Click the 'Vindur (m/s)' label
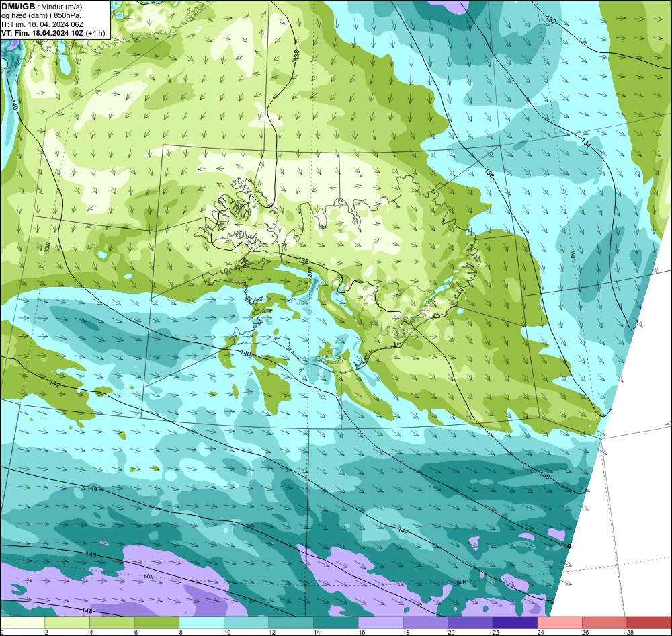Screen dimensions: 672x636 (62, 7)
